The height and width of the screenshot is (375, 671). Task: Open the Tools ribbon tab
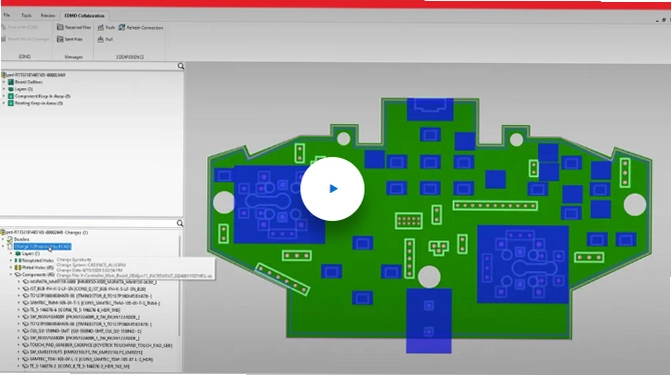pyautogui.click(x=27, y=15)
